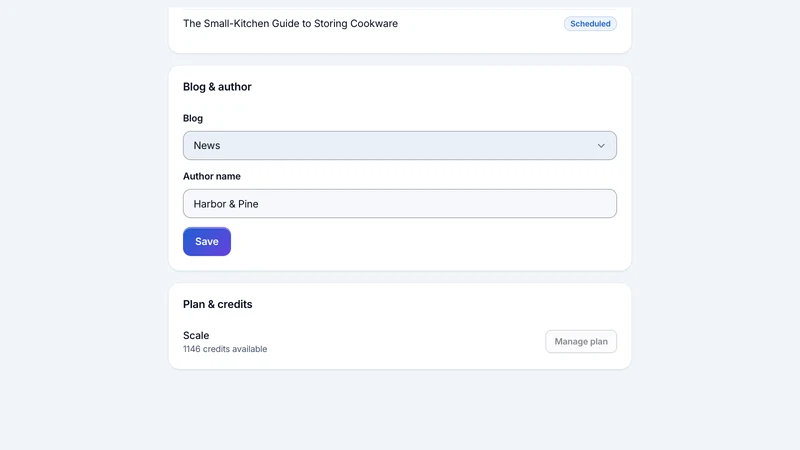Screen dimensions: 800x450
Task: Select 'The Small-Kitchen Guide to Storing Cookware' article
Action: tap(290, 23)
